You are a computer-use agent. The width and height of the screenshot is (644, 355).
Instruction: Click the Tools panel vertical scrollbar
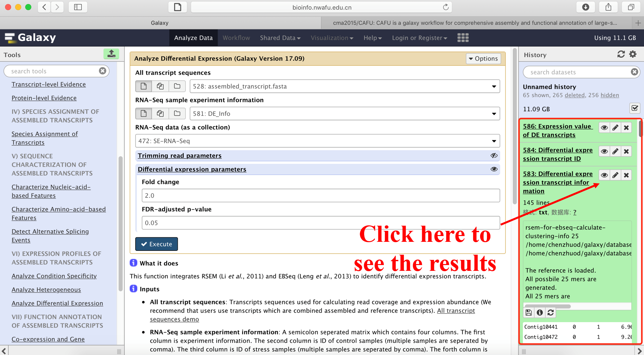pyautogui.click(x=120, y=223)
